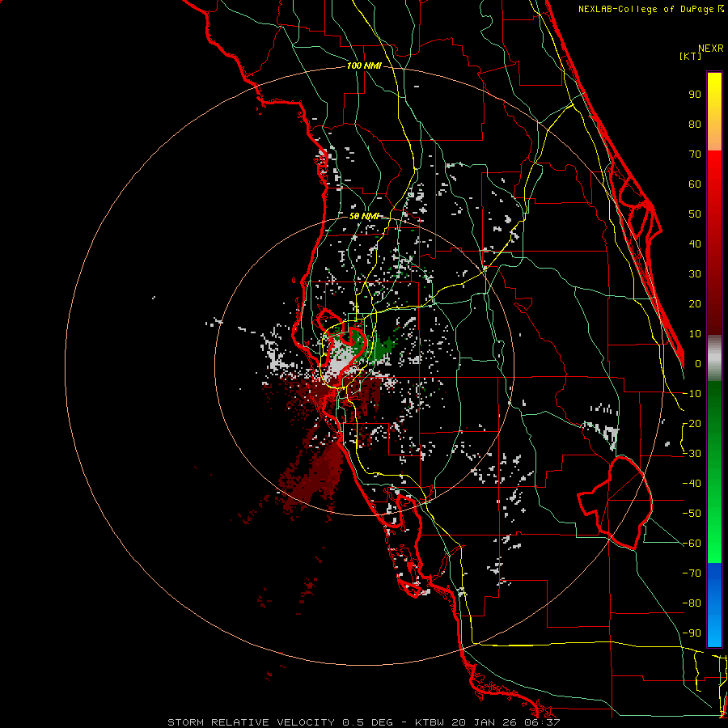This screenshot has height=728, width=728.
Task: Click the gray zero-velocity color bar segment
Action: click(x=714, y=358)
